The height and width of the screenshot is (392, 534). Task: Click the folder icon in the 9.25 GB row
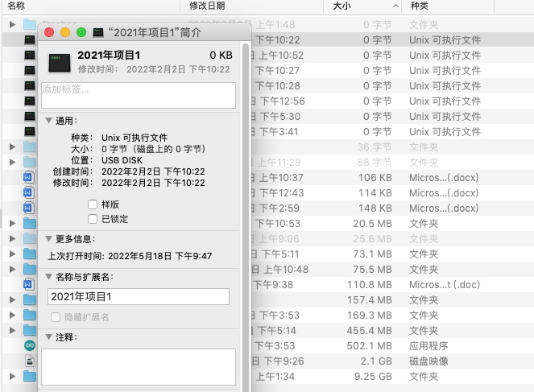[30, 376]
